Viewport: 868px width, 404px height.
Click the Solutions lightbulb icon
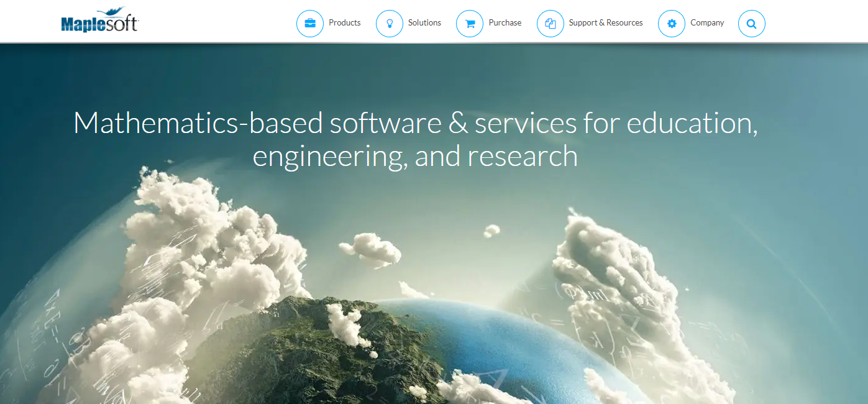pos(390,24)
